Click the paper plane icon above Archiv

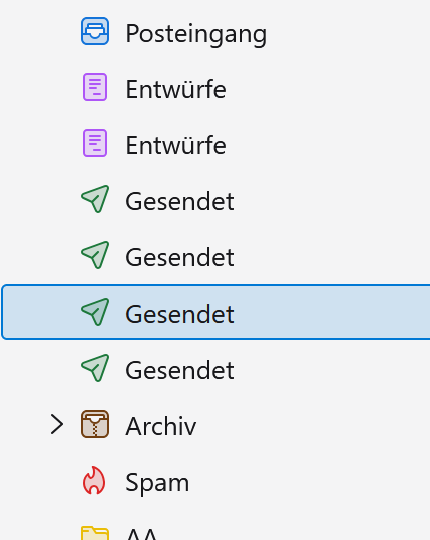[95, 368]
